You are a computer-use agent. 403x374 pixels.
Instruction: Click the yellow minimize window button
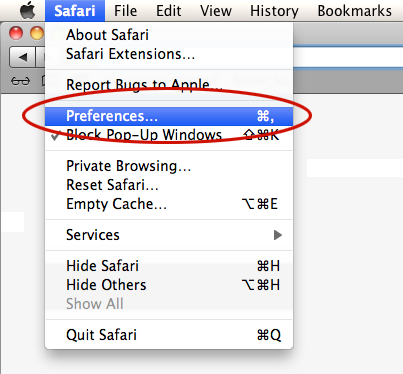tap(37, 33)
